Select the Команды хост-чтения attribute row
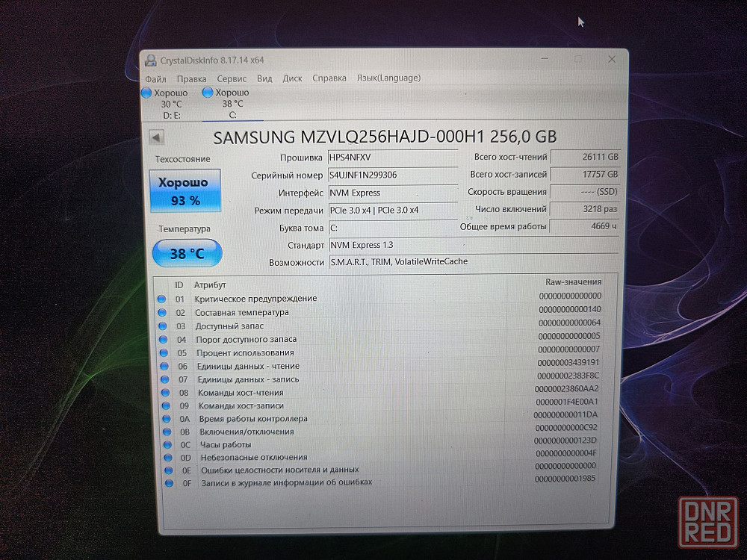The height and width of the screenshot is (560, 747). [x=380, y=391]
